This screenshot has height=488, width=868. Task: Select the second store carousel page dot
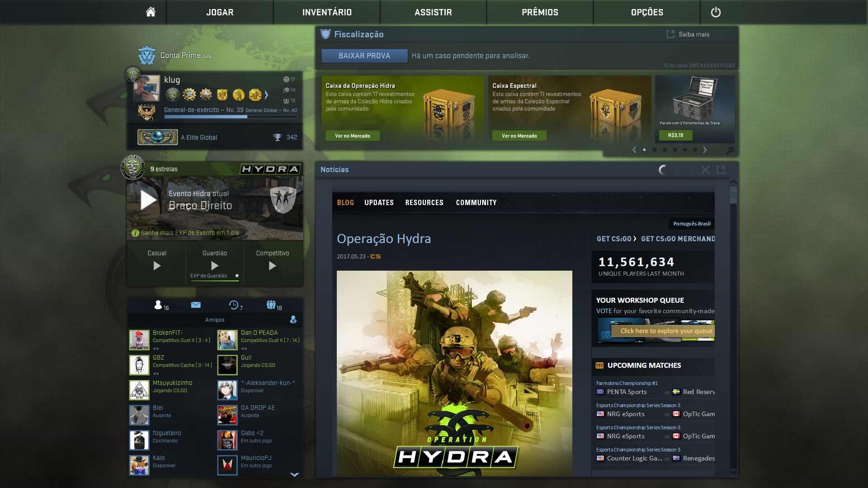[x=655, y=150]
